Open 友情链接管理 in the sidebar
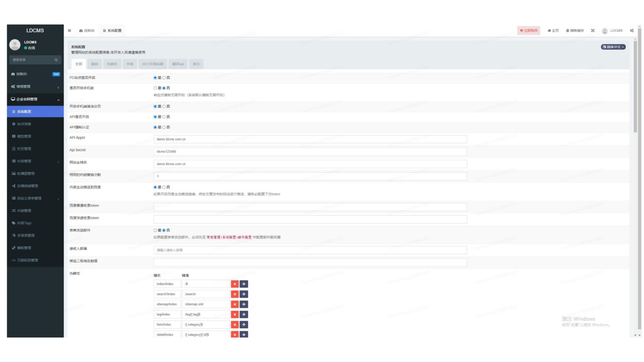The width and height of the screenshot is (644, 362). tap(35, 186)
